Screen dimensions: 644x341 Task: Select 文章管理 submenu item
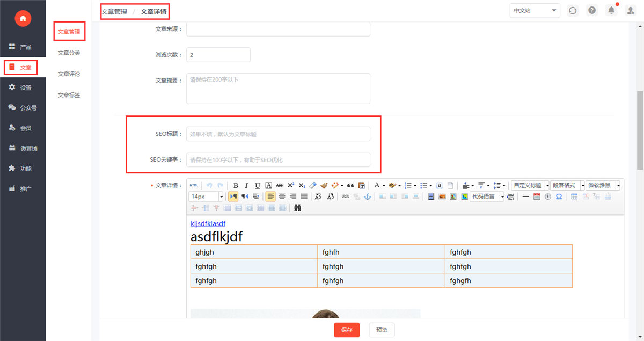(69, 32)
